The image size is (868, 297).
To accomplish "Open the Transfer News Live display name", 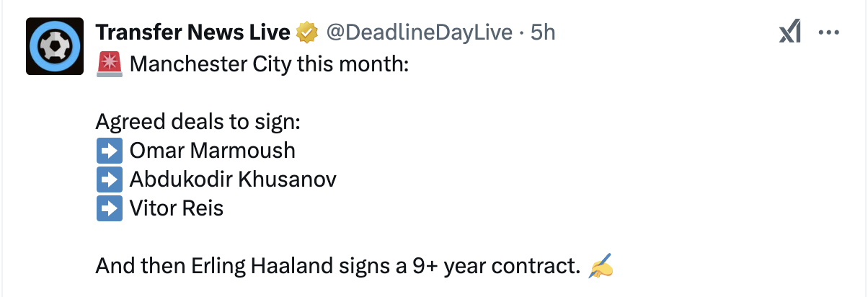I will (x=192, y=32).
